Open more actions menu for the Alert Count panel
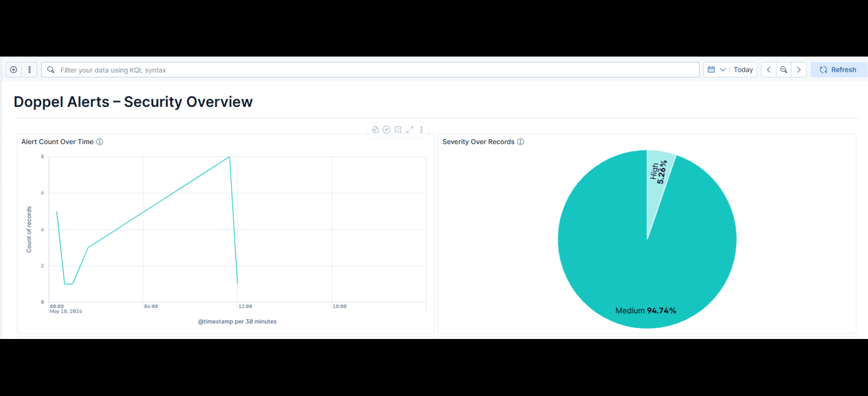This screenshot has width=868, height=396. pyautogui.click(x=421, y=130)
